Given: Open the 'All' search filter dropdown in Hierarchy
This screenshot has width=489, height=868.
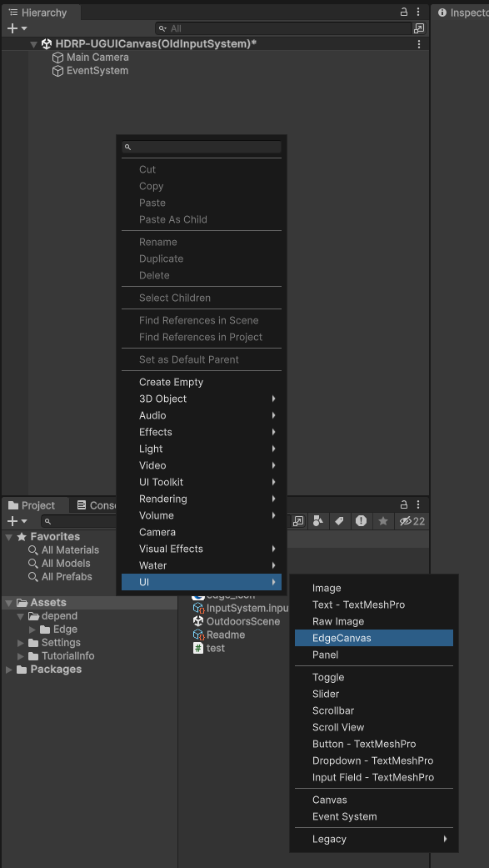Looking at the screenshot, I should pos(162,28).
